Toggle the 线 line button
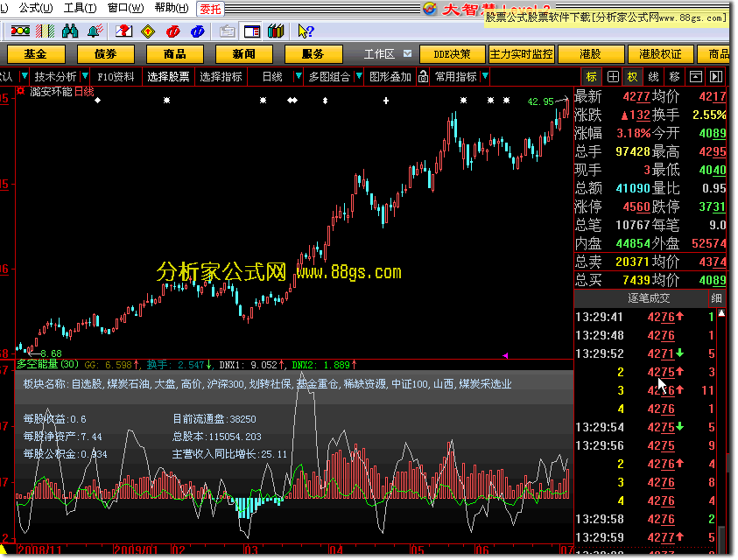Screen dimensions: 738x560 [x=653, y=77]
